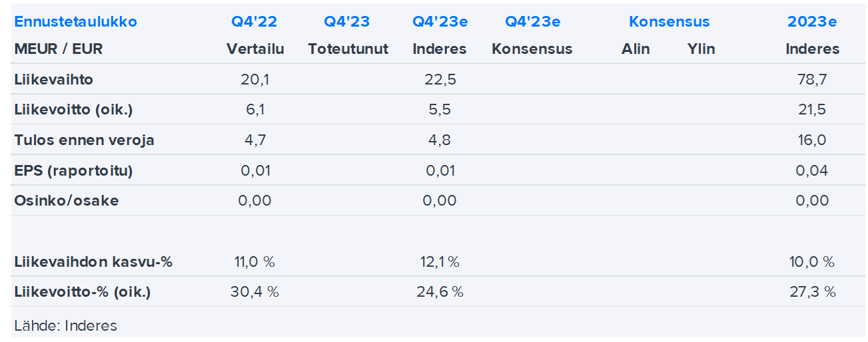This screenshot has height=342, width=868.
Task: Select the 2023e column header
Action: pyautogui.click(x=812, y=21)
